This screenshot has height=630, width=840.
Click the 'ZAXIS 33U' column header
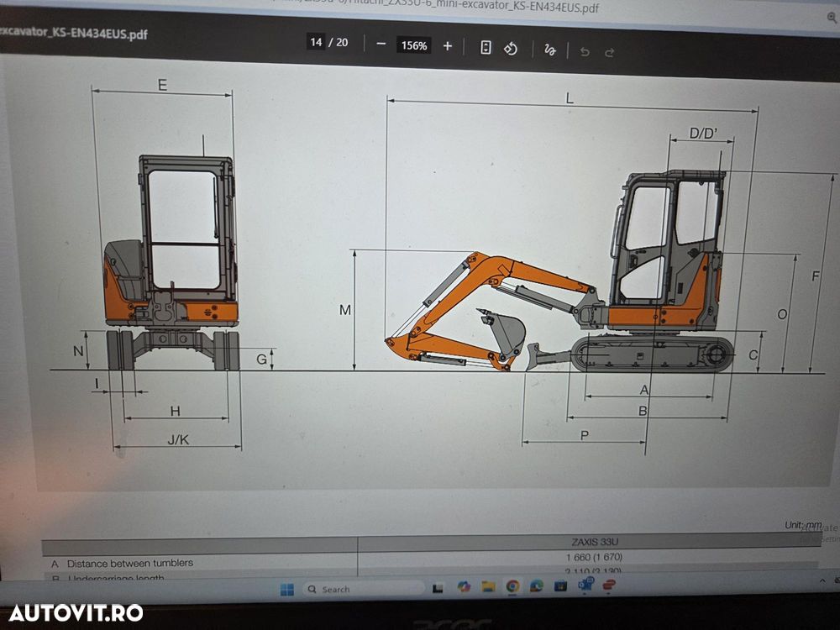pyautogui.click(x=595, y=542)
